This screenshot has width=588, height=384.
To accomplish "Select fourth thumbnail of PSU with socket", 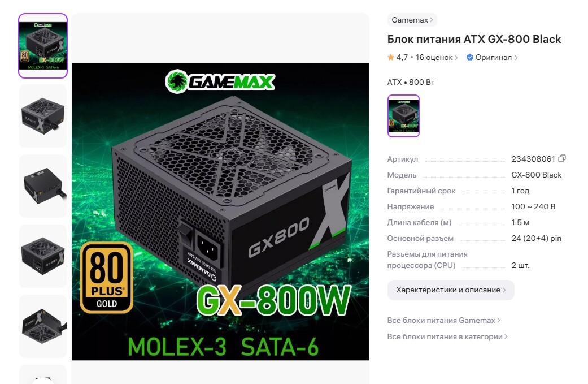I will click(43, 256).
